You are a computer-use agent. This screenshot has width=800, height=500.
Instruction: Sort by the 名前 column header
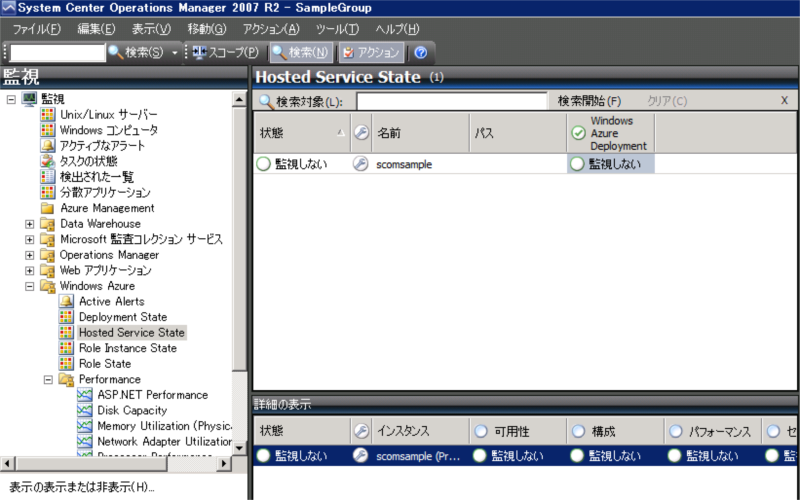420,133
